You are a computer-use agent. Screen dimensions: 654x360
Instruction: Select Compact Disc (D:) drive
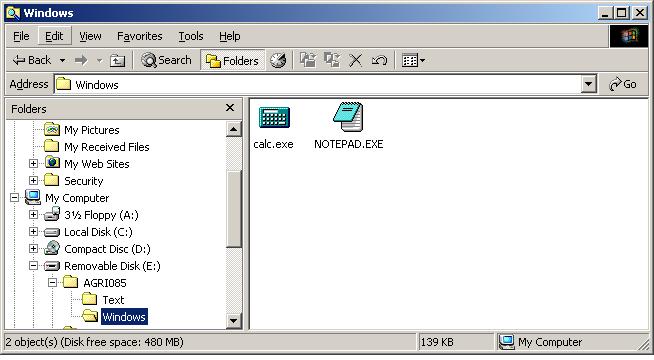coord(107,249)
